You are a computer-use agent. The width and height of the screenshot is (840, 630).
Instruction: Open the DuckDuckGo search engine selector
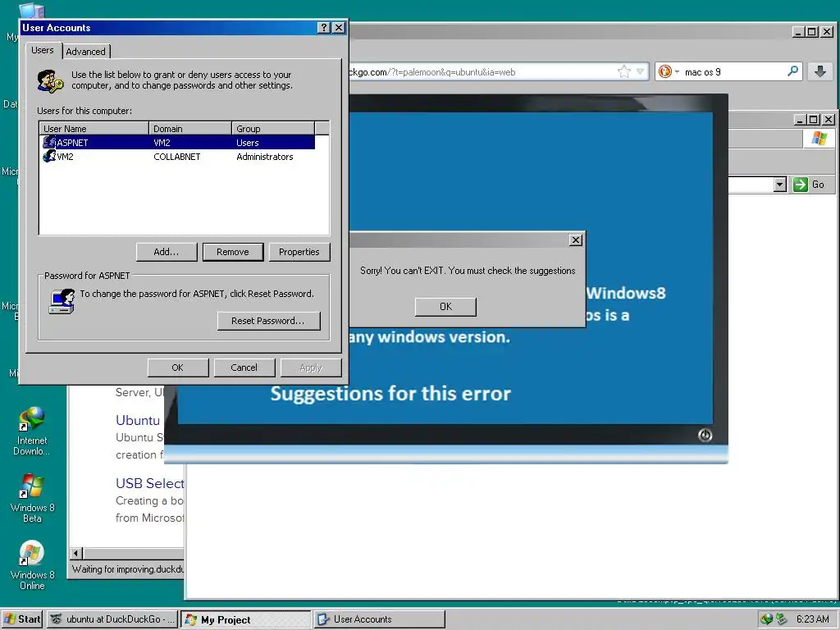(668, 72)
